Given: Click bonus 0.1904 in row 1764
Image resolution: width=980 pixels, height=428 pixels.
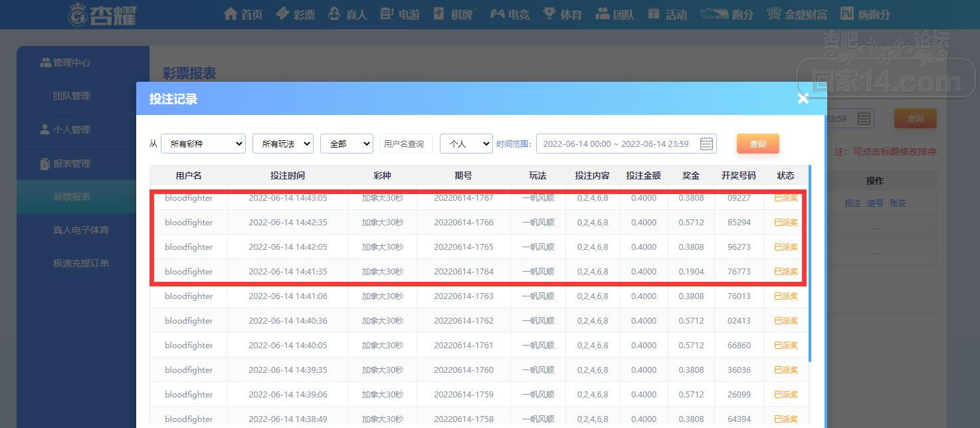Looking at the screenshot, I should (691, 272).
